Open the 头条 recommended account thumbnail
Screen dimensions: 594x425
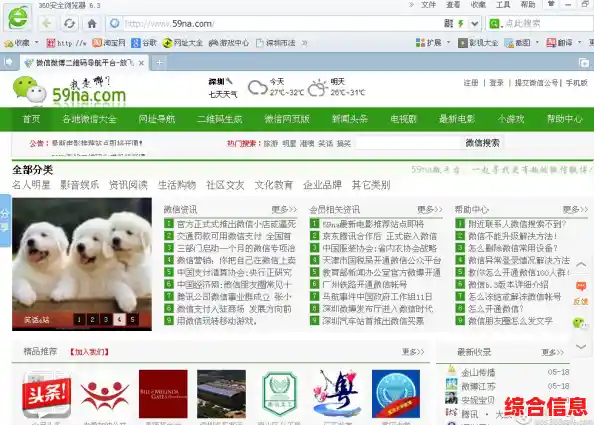(x=47, y=394)
